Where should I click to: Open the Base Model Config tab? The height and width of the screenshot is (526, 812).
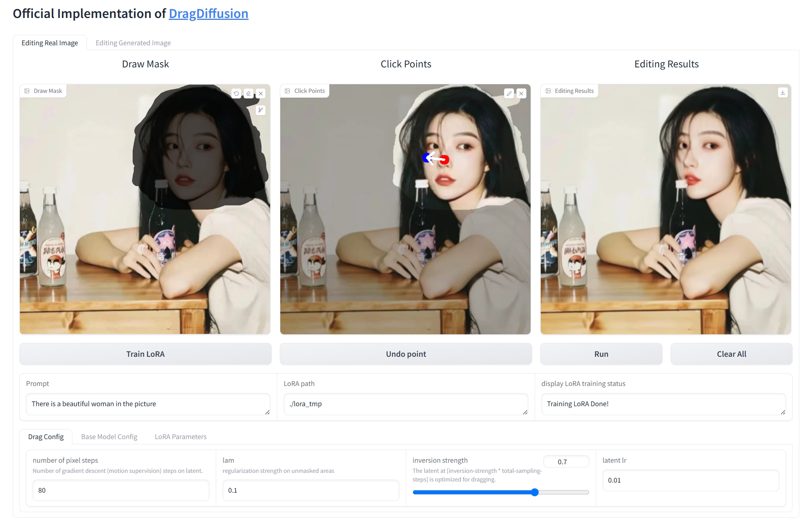(109, 437)
